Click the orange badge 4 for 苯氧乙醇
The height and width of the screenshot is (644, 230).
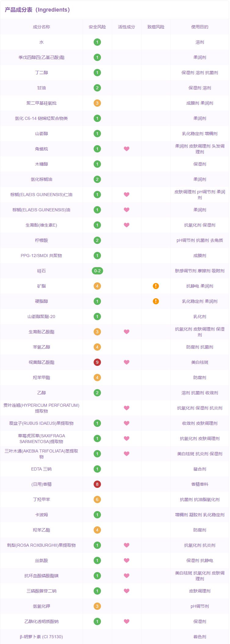[97, 347]
